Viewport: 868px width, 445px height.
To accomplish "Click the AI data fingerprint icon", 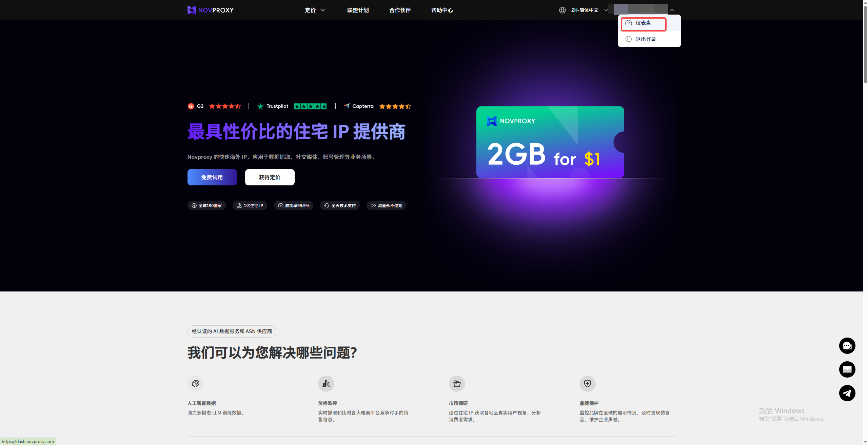I will tap(196, 384).
